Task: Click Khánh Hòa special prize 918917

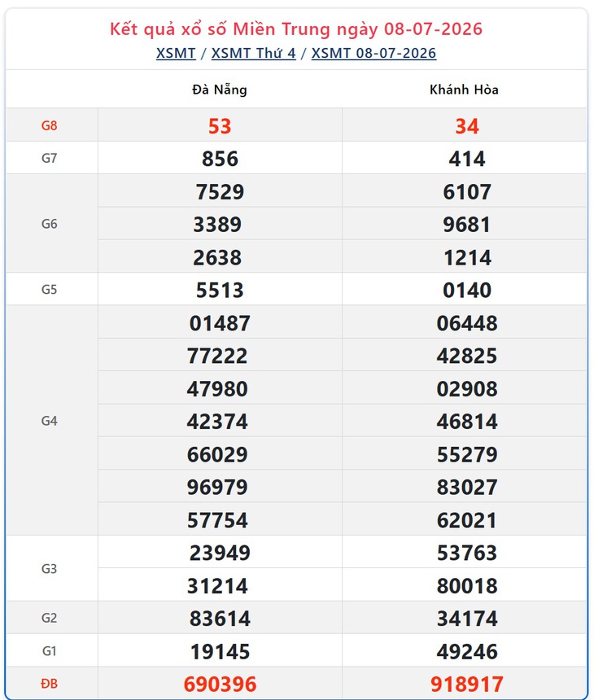Action: [467, 684]
